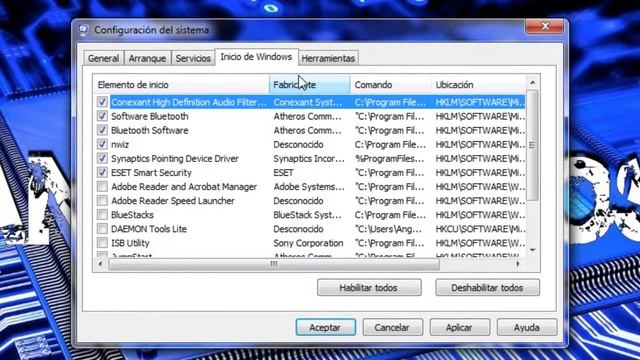Check the DAEMON Tools Lite checkbox
This screenshot has height=360, width=640.
coord(102,229)
